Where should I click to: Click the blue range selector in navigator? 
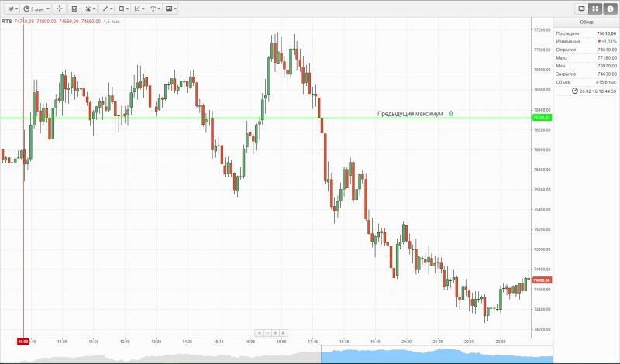437,355
